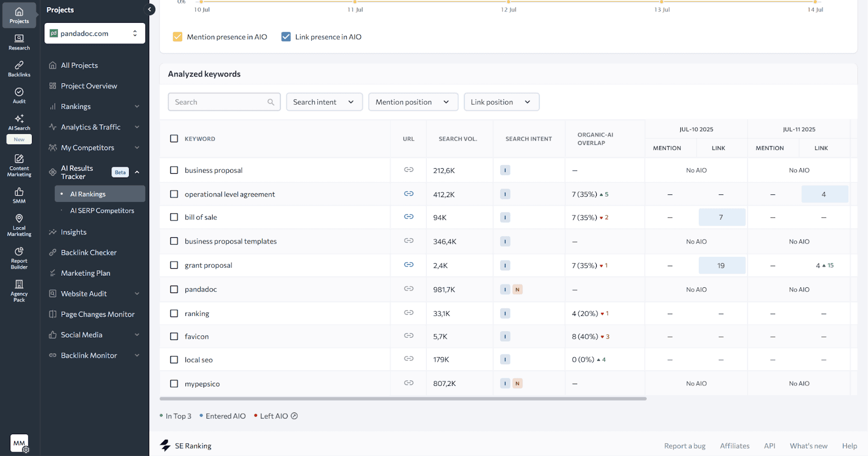The image size is (868, 456).
Task: Click the API footer link
Action: click(769, 446)
